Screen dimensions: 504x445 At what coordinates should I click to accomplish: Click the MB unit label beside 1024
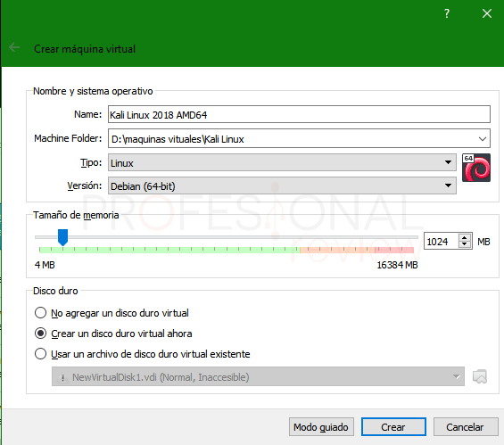coord(483,242)
